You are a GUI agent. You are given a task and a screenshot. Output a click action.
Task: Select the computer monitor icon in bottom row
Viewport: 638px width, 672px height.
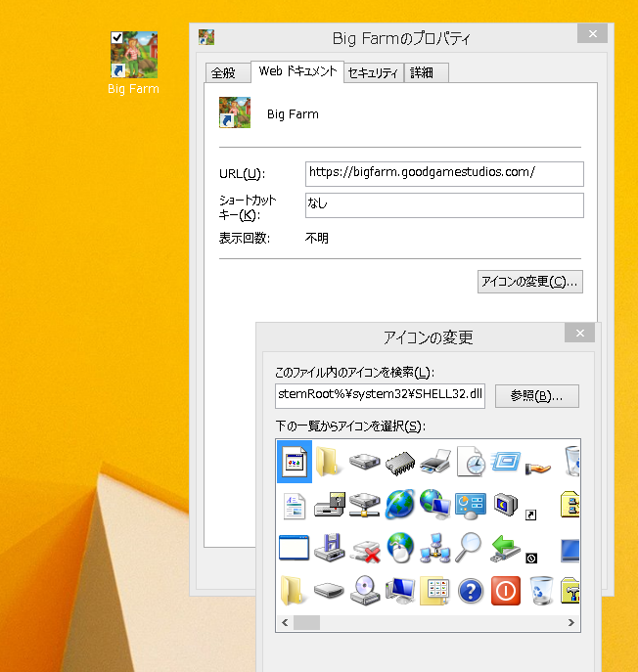[x=400, y=591]
